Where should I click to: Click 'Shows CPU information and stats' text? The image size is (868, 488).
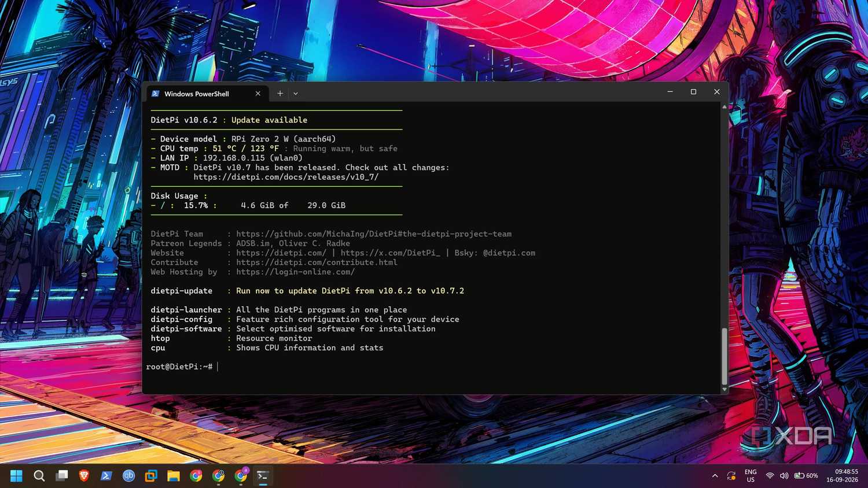click(x=310, y=347)
